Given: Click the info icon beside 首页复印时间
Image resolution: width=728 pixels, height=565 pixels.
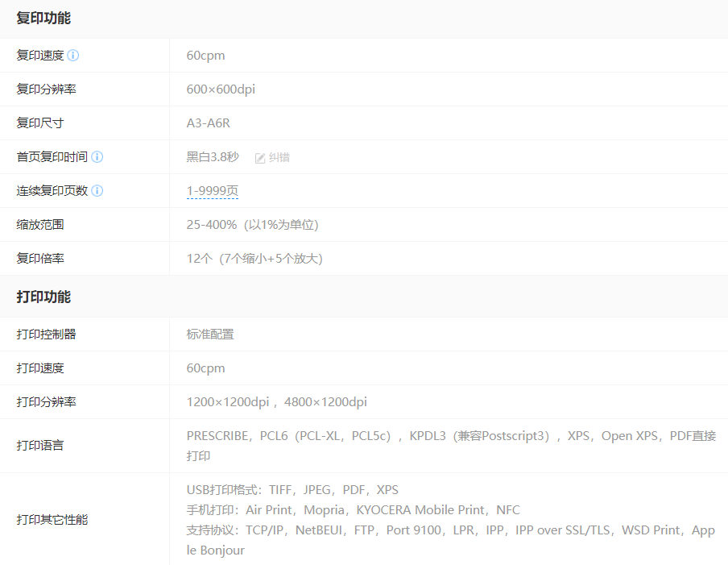Looking at the screenshot, I should (x=97, y=157).
